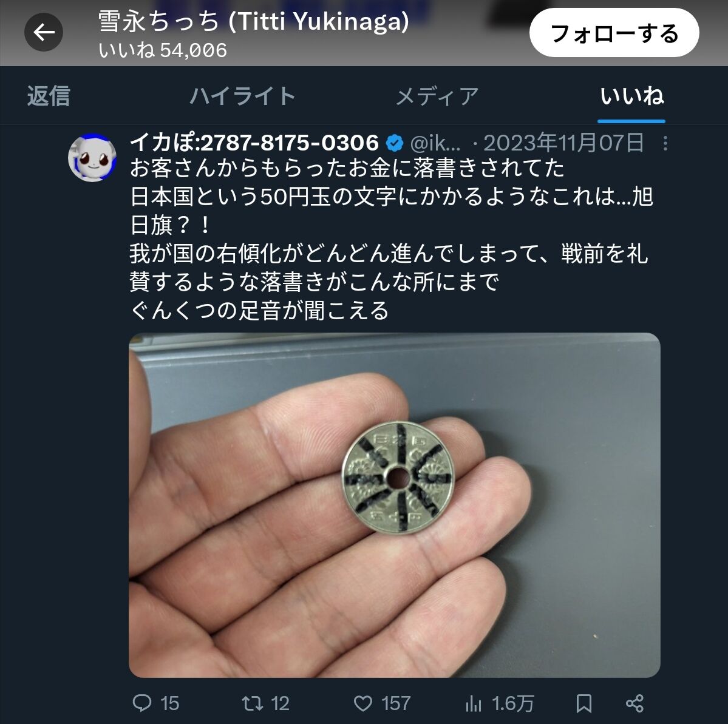Select the いいね tab

pos(631,96)
